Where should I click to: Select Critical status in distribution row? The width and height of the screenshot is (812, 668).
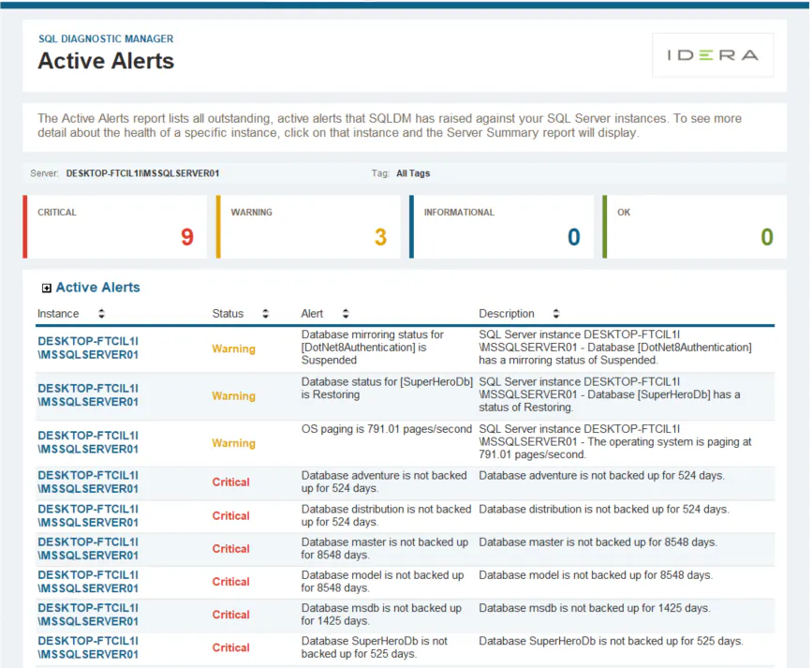(231, 515)
